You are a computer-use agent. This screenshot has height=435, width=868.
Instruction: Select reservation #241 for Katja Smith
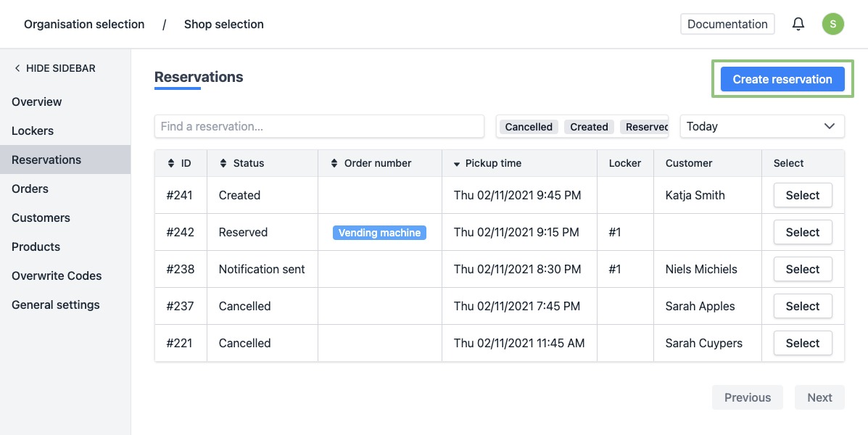coord(802,195)
